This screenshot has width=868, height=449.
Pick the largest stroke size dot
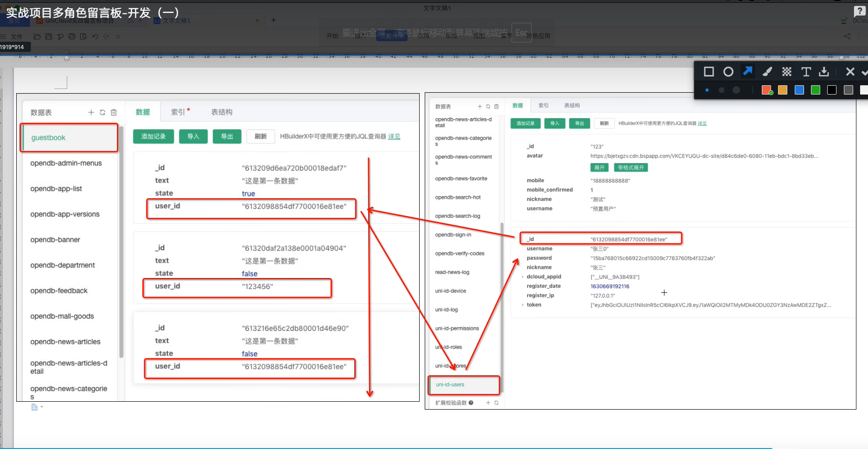(736, 90)
